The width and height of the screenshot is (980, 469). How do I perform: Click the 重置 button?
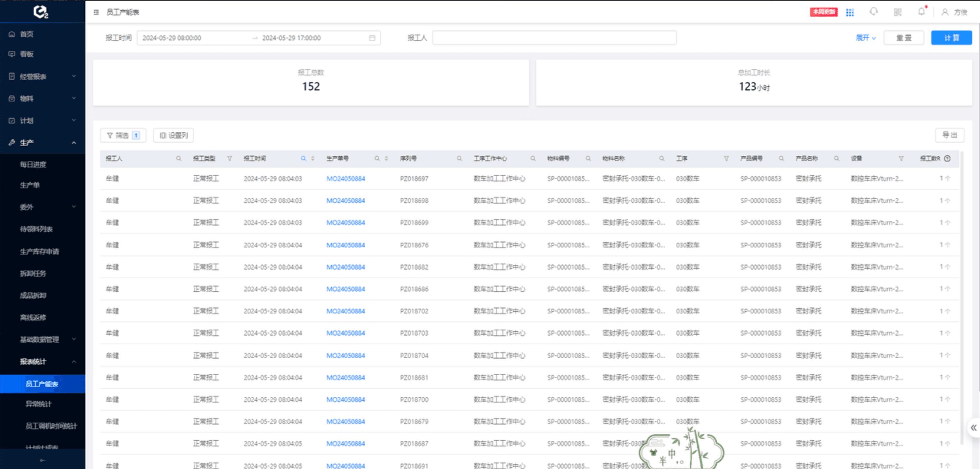(x=904, y=38)
